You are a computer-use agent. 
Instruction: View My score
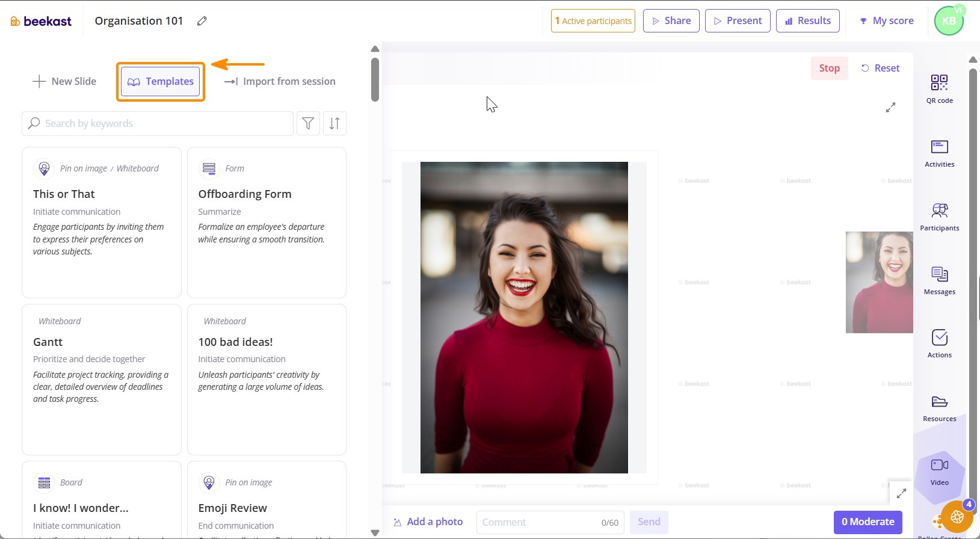click(886, 20)
